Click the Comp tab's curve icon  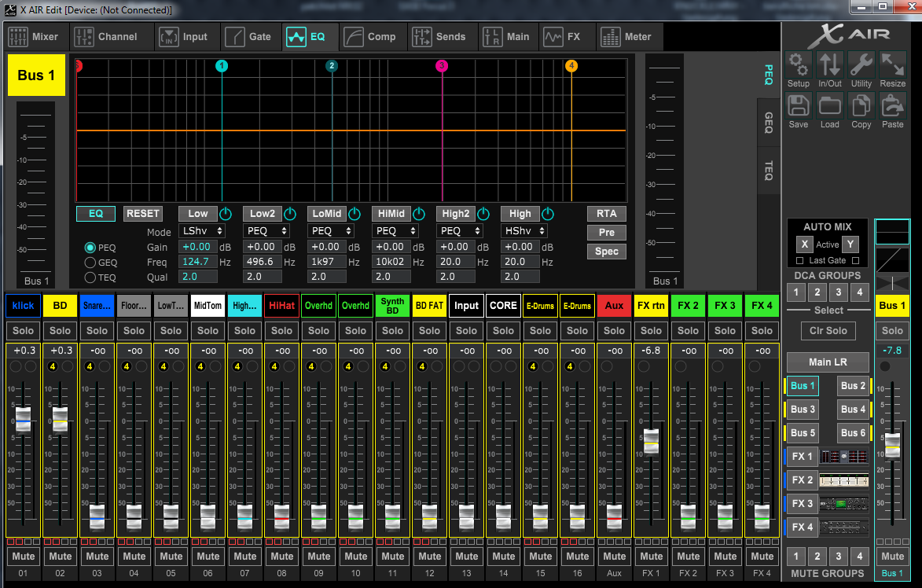click(x=354, y=36)
